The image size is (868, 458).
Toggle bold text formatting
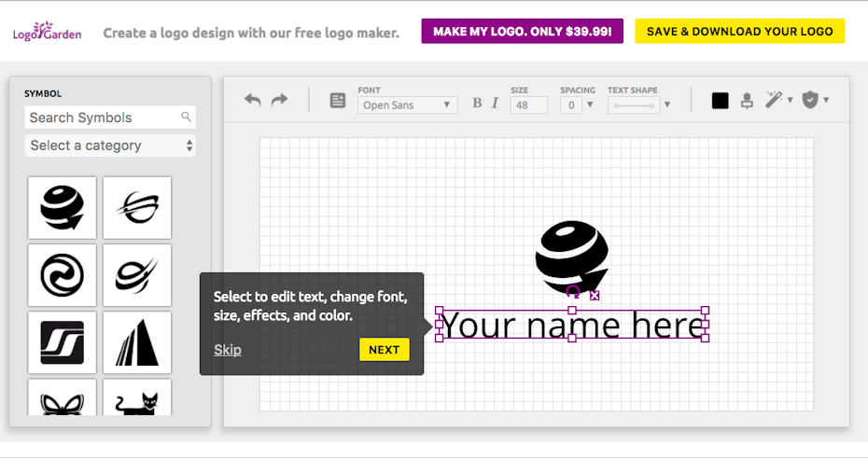[x=477, y=104]
